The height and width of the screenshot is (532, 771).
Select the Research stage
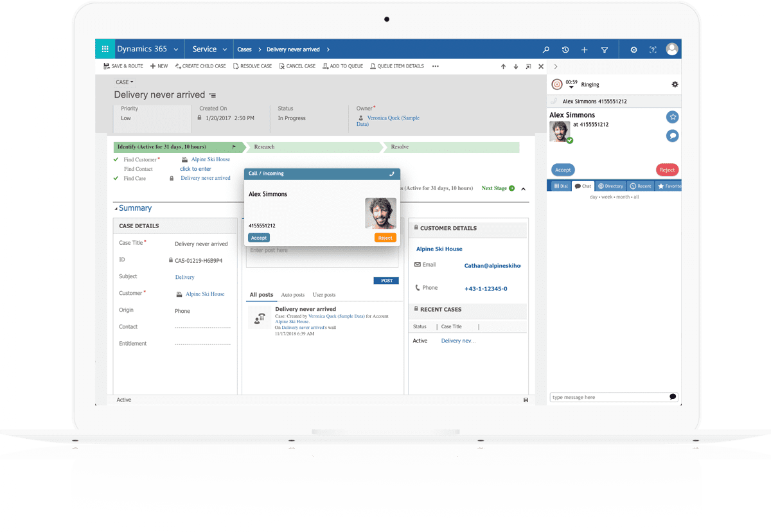pyautogui.click(x=264, y=147)
